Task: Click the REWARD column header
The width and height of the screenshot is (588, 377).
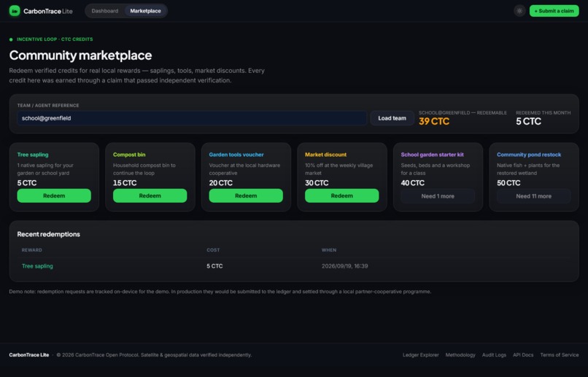Action: click(x=32, y=250)
